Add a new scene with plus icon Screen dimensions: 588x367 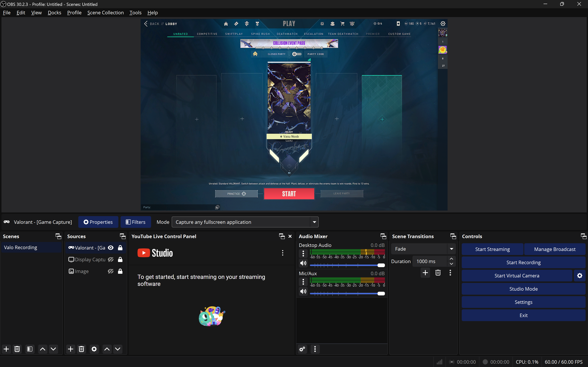point(6,349)
